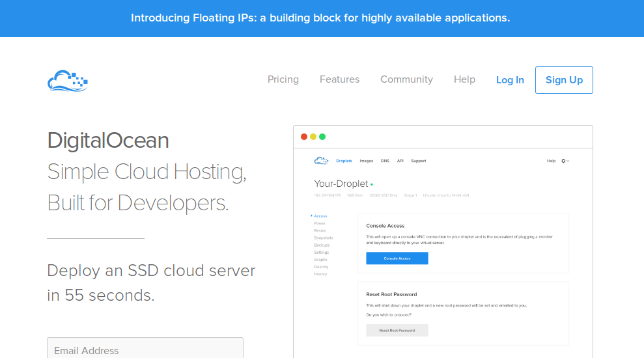The height and width of the screenshot is (358, 644).
Task: Open Help in the top site navigation
Action: click(x=464, y=79)
